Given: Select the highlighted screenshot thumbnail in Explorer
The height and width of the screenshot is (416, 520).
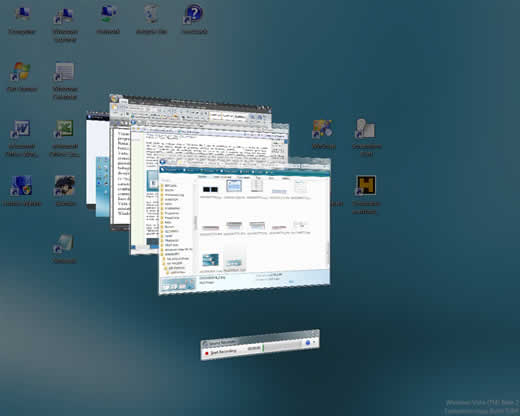Looking at the screenshot, I should [x=234, y=186].
